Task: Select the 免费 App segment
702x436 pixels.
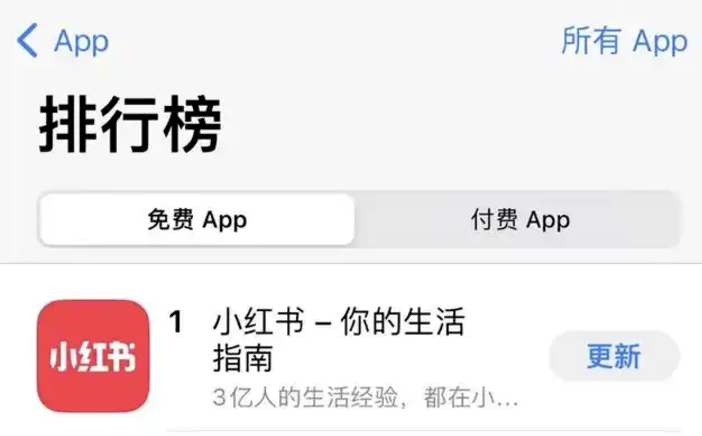Action: 197,219
